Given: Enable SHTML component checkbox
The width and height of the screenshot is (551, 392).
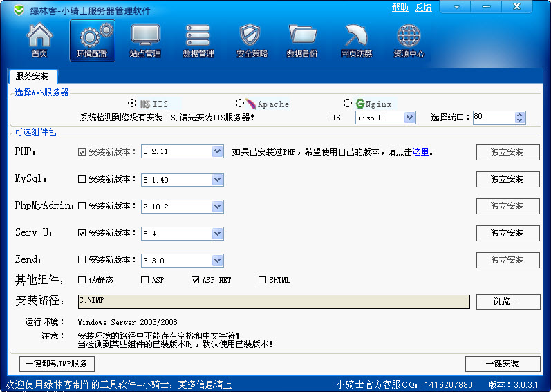Looking at the screenshot, I should [262, 279].
